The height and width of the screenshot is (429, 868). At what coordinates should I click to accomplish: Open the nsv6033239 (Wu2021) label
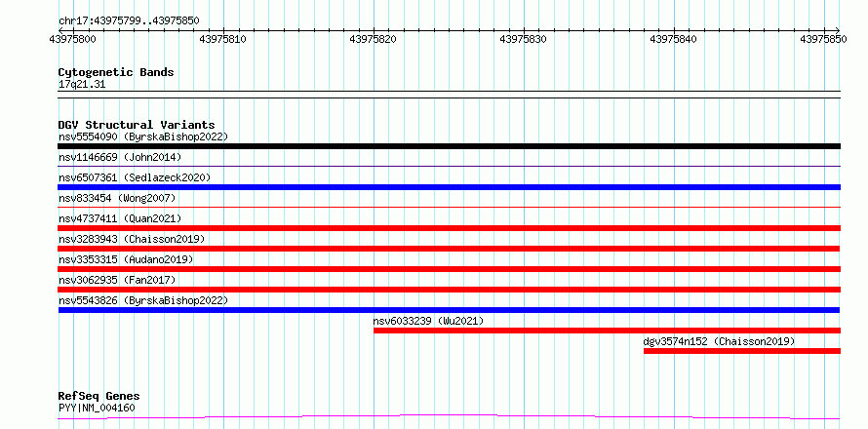(x=428, y=321)
